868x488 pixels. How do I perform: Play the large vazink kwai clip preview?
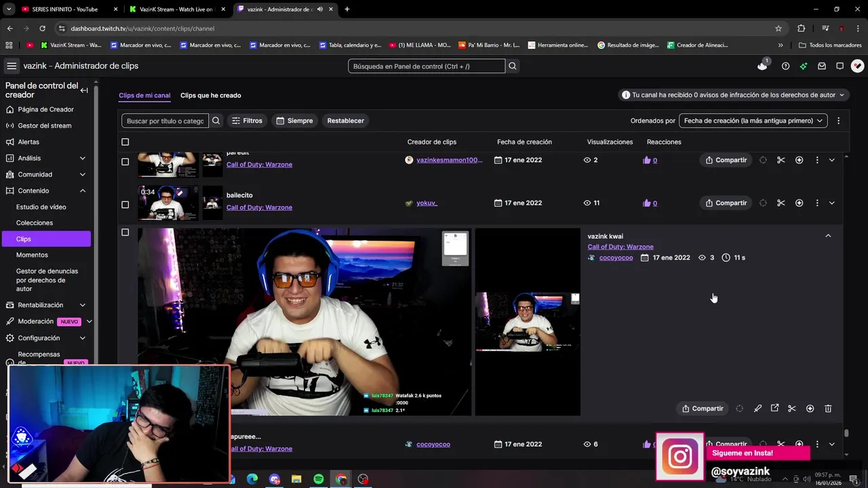304,321
